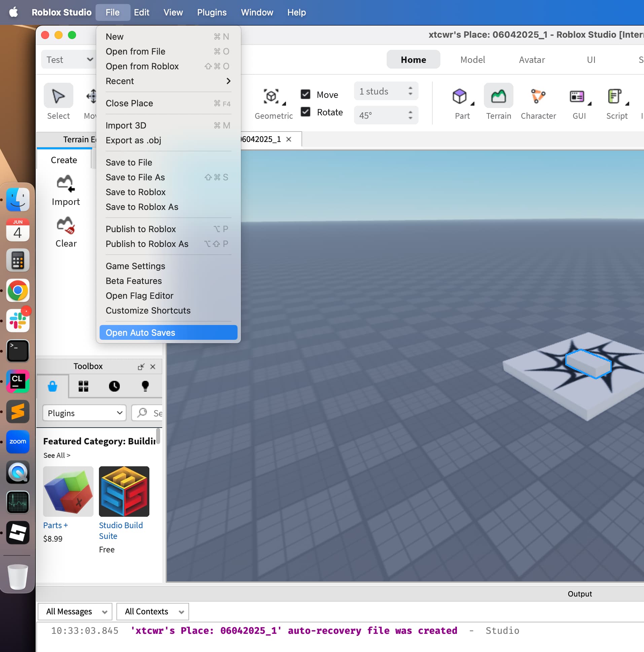Open Toolbox Recent tab clock icon

click(114, 386)
